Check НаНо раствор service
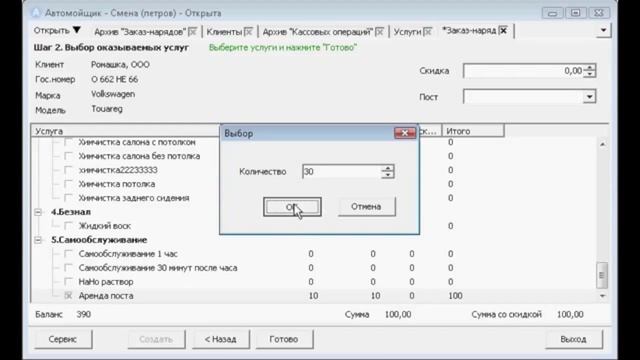The image size is (640, 360). point(69,282)
